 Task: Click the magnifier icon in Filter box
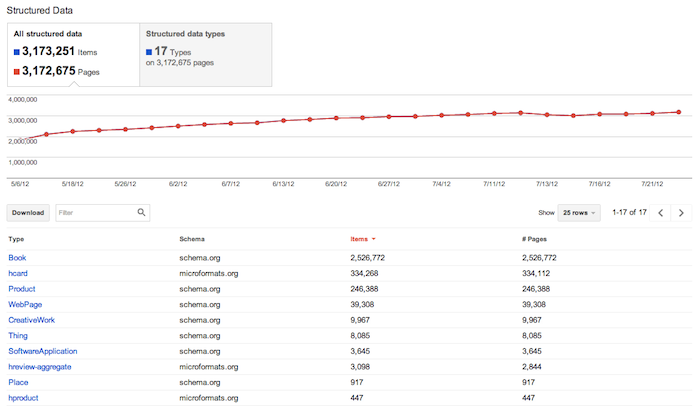tap(142, 212)
